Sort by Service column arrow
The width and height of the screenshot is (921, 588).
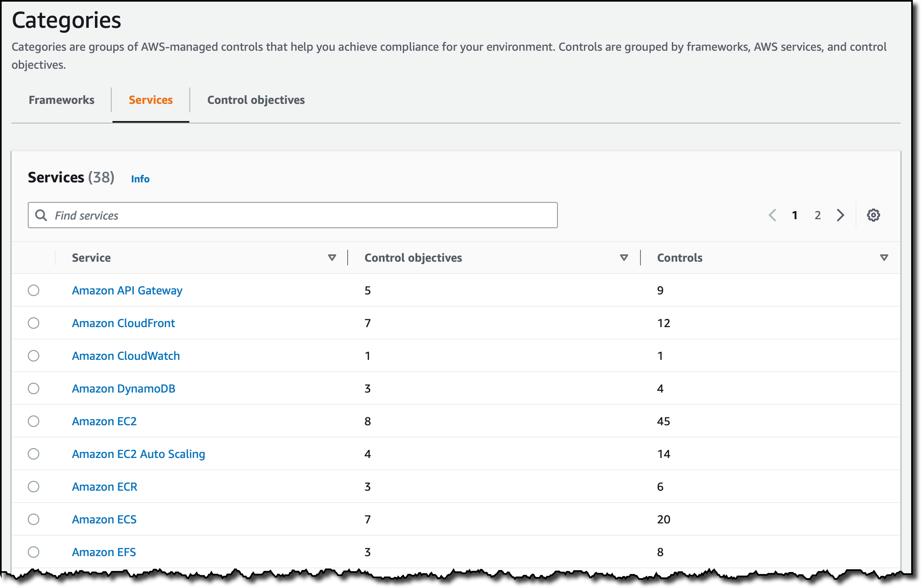pos(332,258)
